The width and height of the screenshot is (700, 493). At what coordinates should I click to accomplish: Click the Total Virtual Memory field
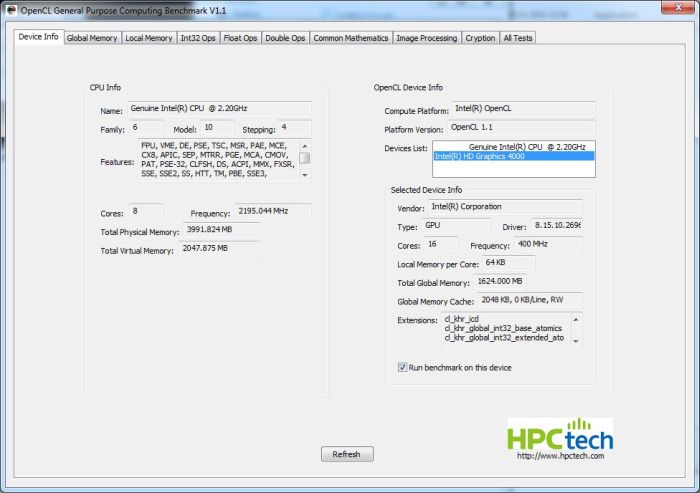[x=219, y=248]
